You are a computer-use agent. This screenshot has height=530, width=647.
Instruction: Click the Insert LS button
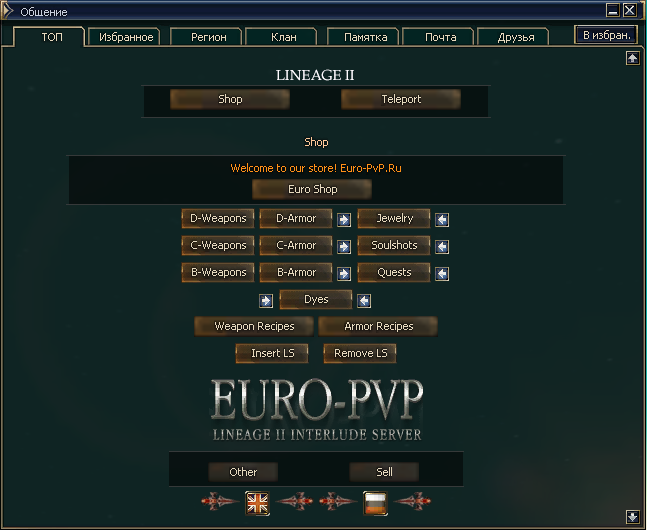click(x=272, y=353)
